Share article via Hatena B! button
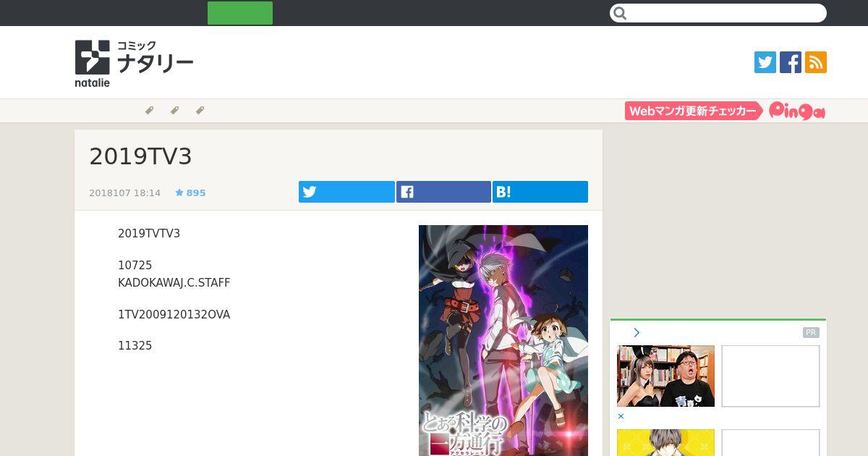Viewport: 868px width, 456px height. tap(540, 192)
